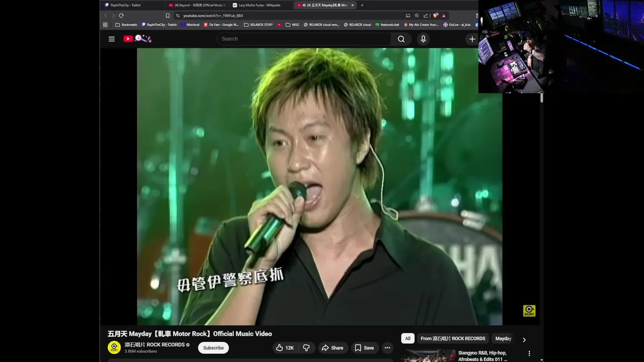
Task: Open the MISC bookmark folder
Action: 292,25
